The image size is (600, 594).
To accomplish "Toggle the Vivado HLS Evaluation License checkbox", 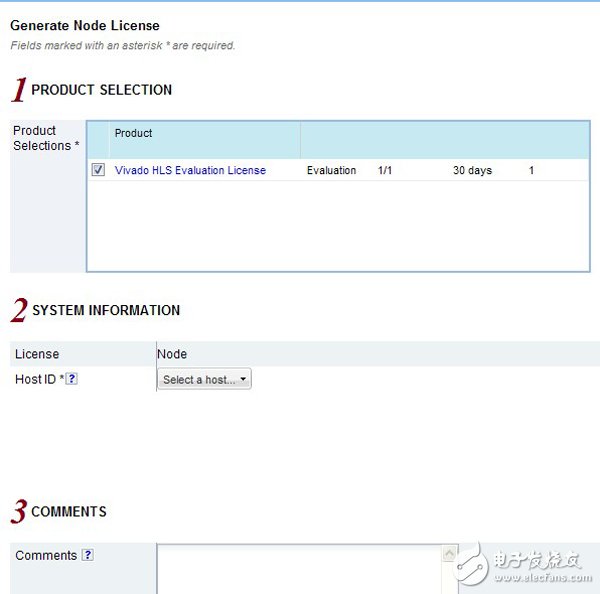I will [x=98, y=170].
